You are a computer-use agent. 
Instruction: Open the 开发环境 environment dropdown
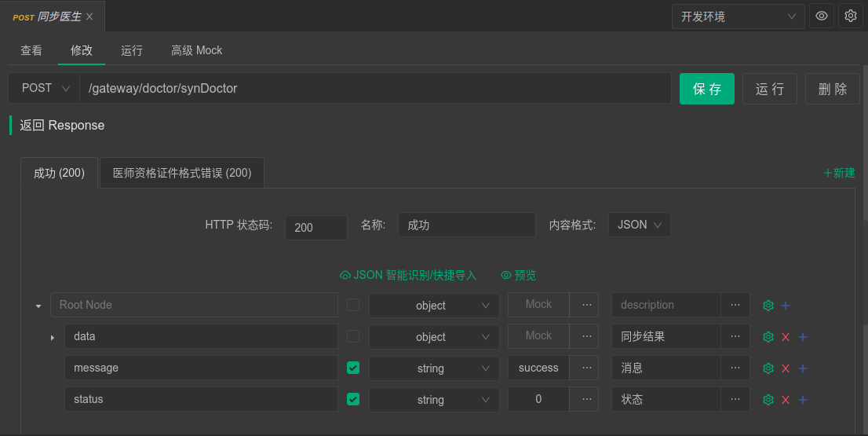[738, 16]
